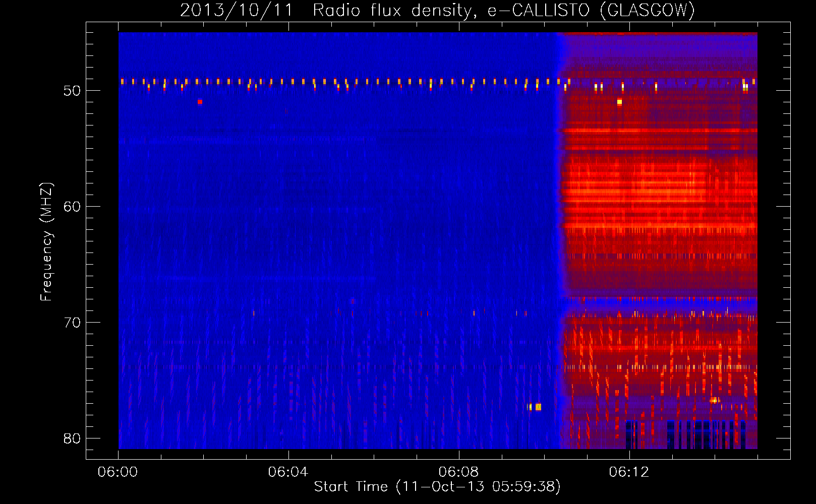Click the 60 frequency tick label
Viewport: 816px width, 504px height.
[72, 207]
